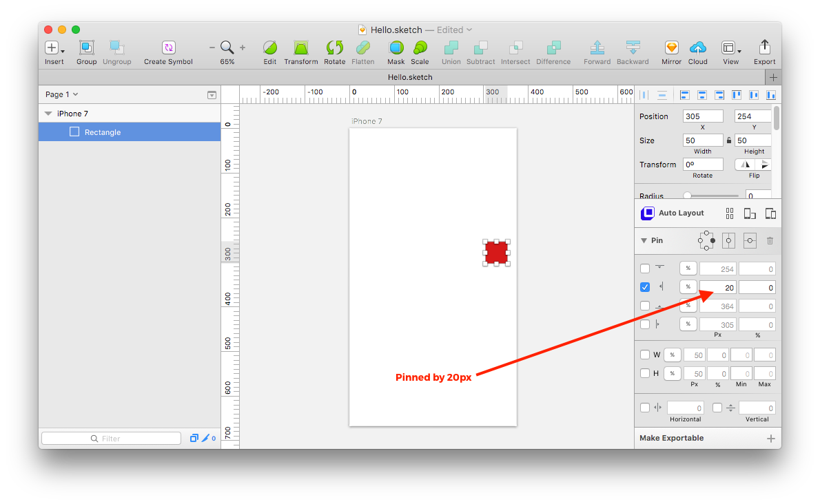Click the flip horizontal button
820x504 pixels.
745,165
